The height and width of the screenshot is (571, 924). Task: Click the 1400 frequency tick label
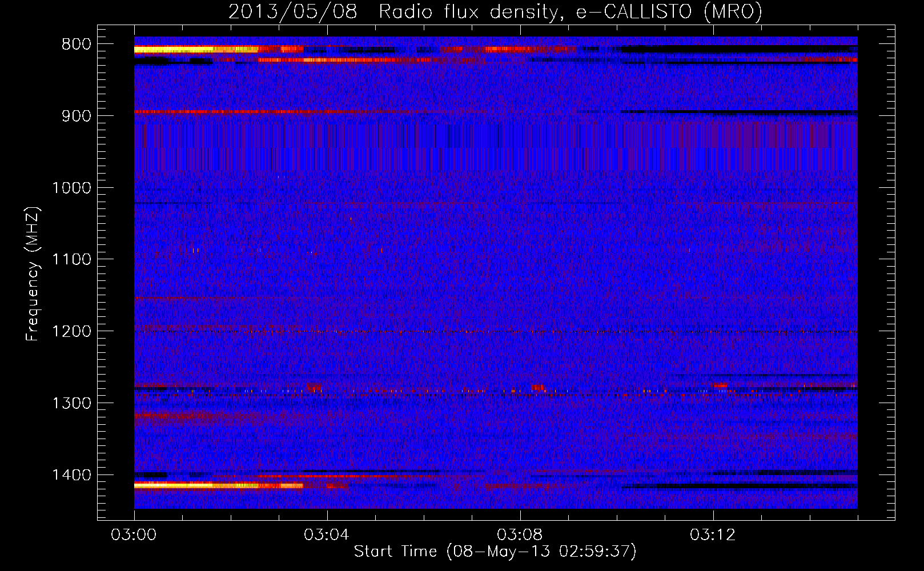click(x=72, y=475)
